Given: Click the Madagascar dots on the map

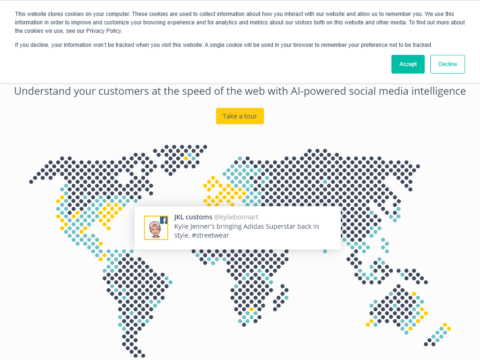Looking at the screenshot, I should [281, 297].
